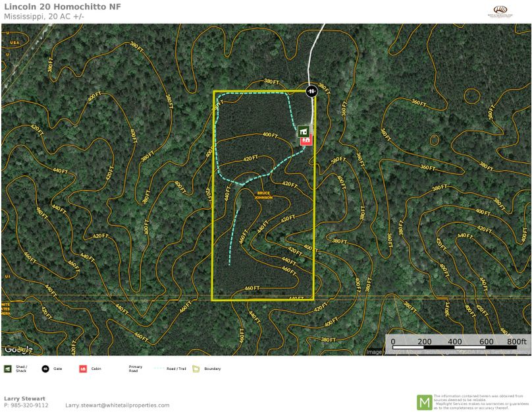This screenshot has width=532, height=412.
Task: Click the Shed / Shack legend icon
Action: (x=8, y=368)
